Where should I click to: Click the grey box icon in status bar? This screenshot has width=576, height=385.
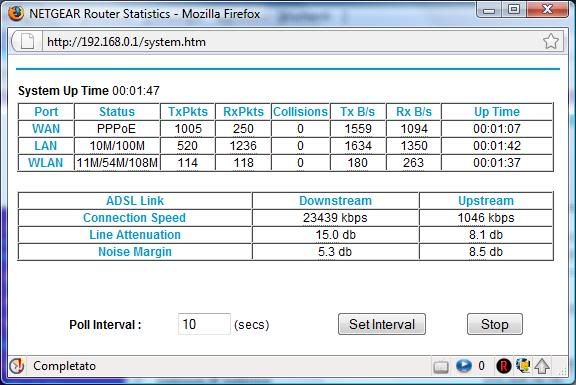click(440, 366)
